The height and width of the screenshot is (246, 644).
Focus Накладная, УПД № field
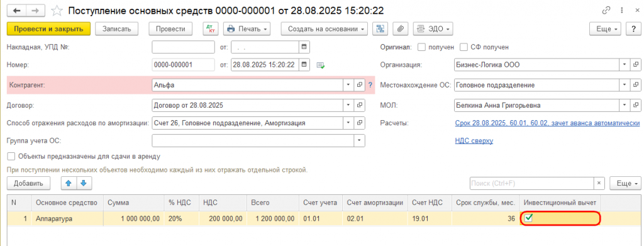pyautogui.click(x=183, y=47)
